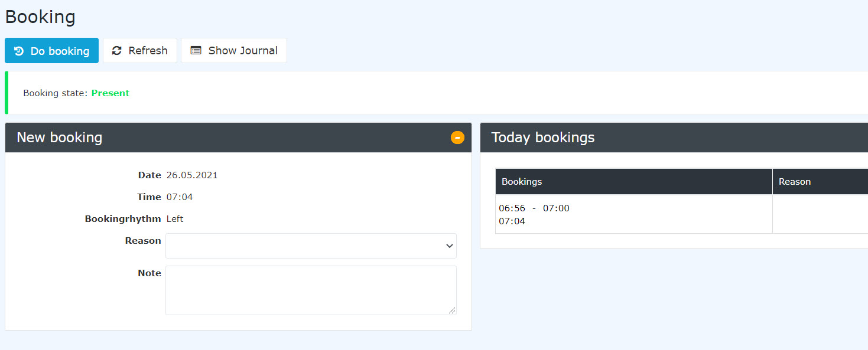Click the Note field resize grip
Screen dimensions: 868x350
tap(452, 310)
